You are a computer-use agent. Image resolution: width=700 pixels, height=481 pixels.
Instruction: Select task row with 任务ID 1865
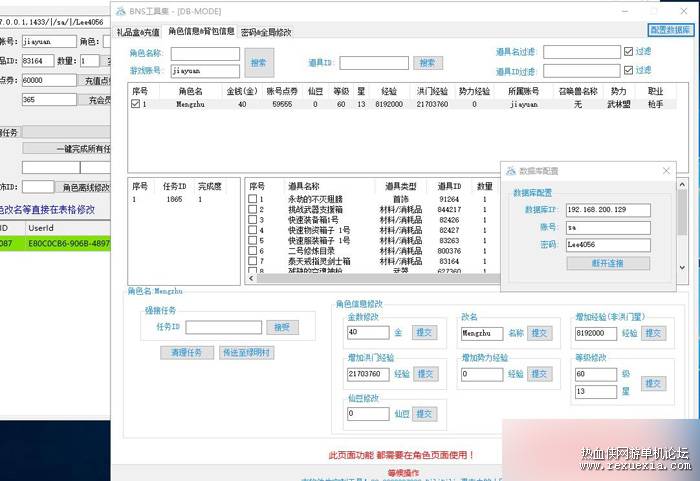coord(183,199)
